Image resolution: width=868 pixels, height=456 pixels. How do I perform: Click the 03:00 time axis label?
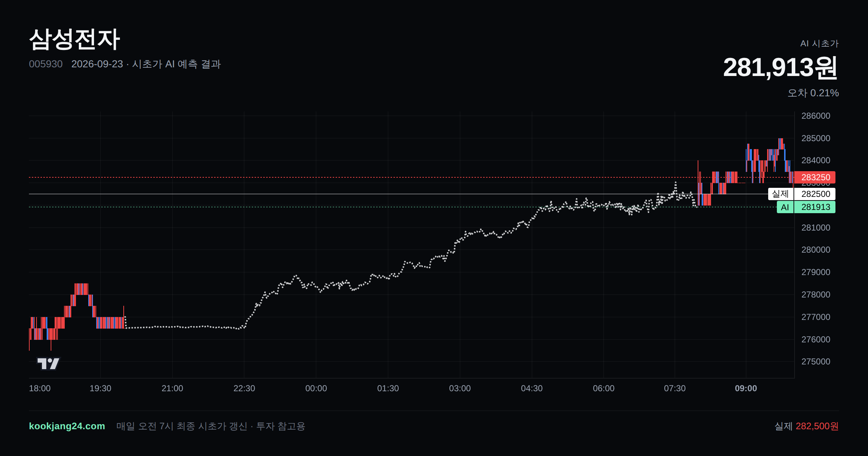pyautogui.click(x=460, y=388)
